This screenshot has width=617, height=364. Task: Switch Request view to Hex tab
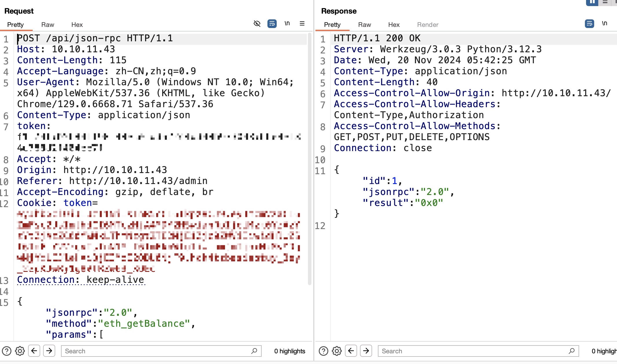coord(77,25)
